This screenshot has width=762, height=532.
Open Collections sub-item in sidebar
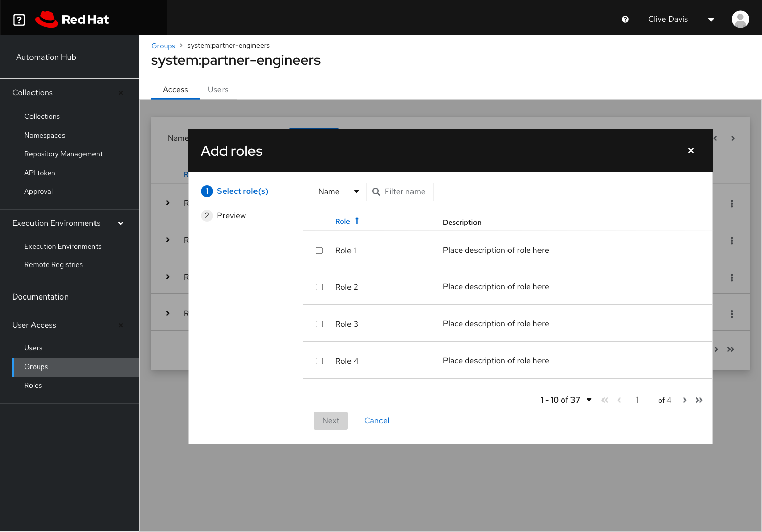42,116
